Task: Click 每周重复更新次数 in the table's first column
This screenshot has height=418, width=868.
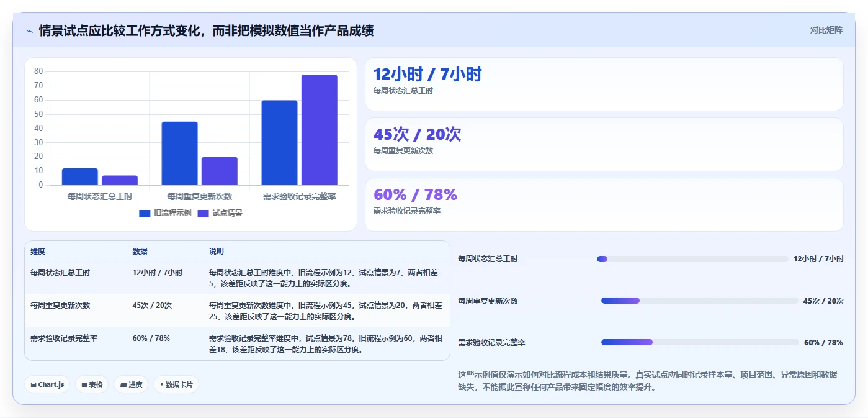Action: point(60,305)
